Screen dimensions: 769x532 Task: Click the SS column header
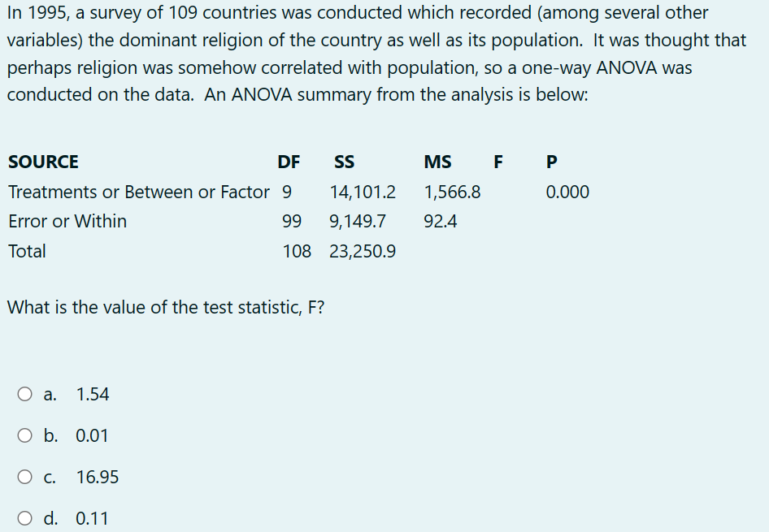(x=344, y=162)
